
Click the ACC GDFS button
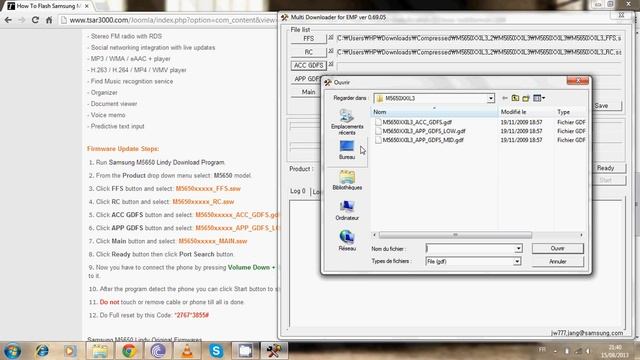[x=309, y=65]
